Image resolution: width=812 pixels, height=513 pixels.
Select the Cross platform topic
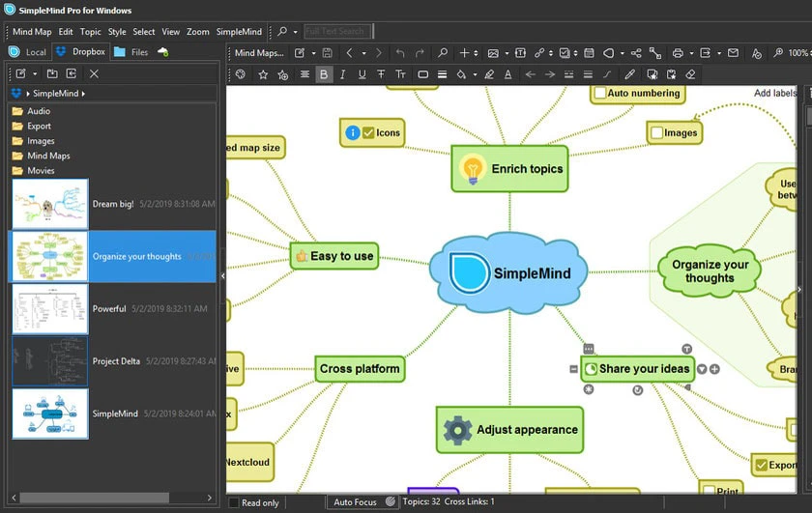tap(360, 369)
